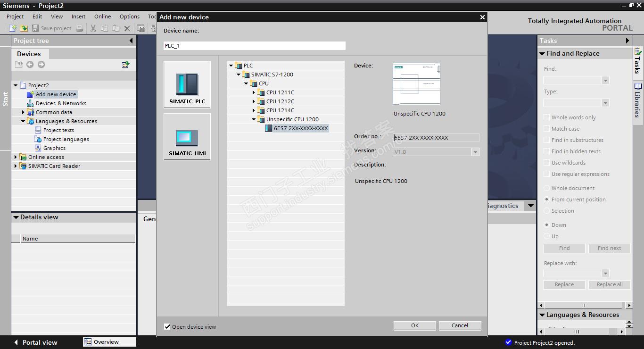Expand the CPU 1214C folder
644x349 pixels.
[254, 110]
